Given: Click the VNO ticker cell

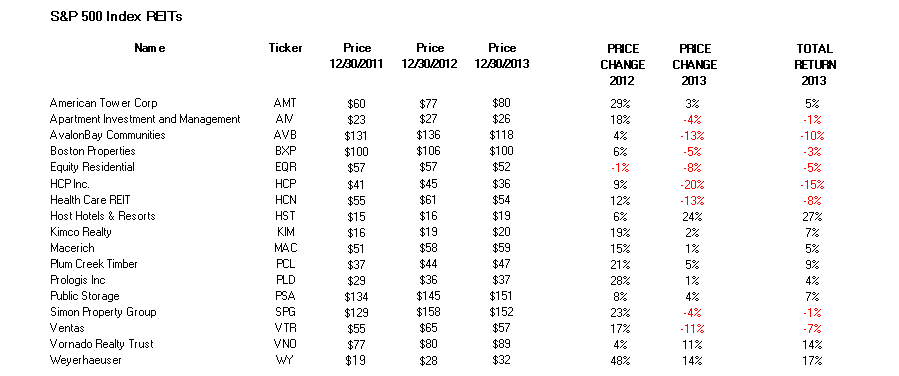Looking at the screenshot, I should coord(285,344).
